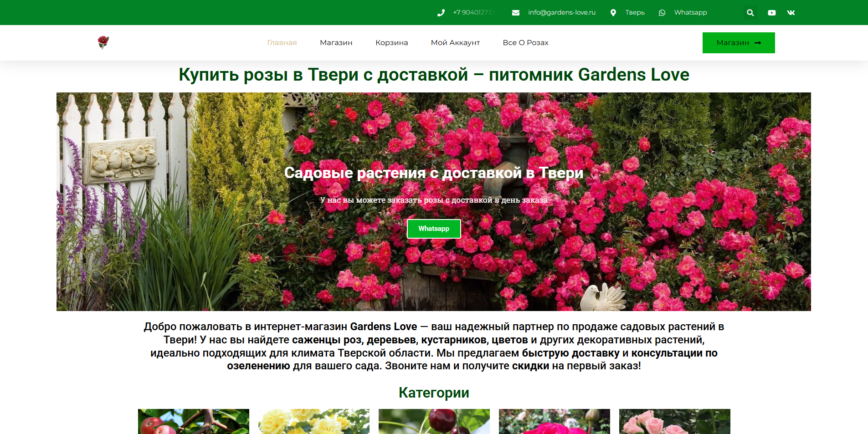Viewport: 868px width, 434px height.
Task: Click the WhatsApp icon in top bar
Action: click(x=662, y=13)
